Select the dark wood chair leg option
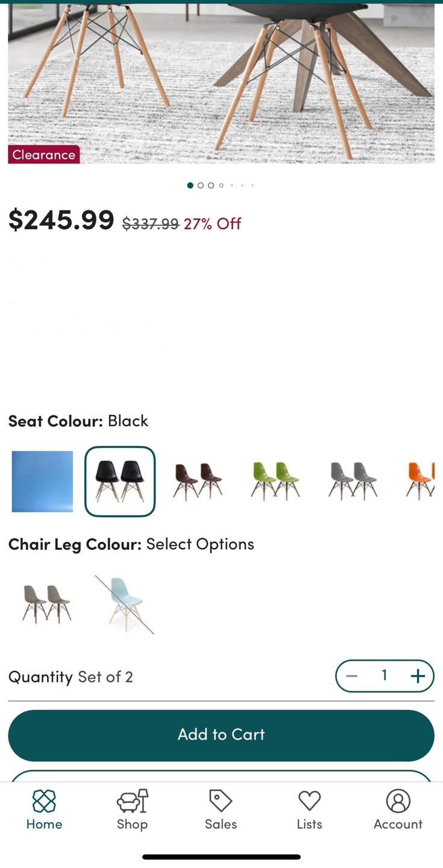Viewport: 443px width, 868px height. [46, 605]
